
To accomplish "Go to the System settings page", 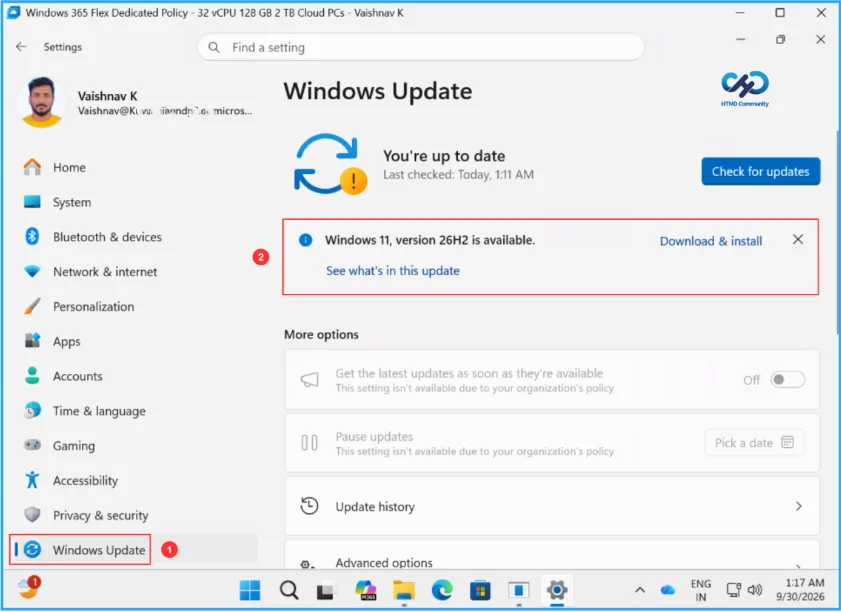I will [72, 202].
